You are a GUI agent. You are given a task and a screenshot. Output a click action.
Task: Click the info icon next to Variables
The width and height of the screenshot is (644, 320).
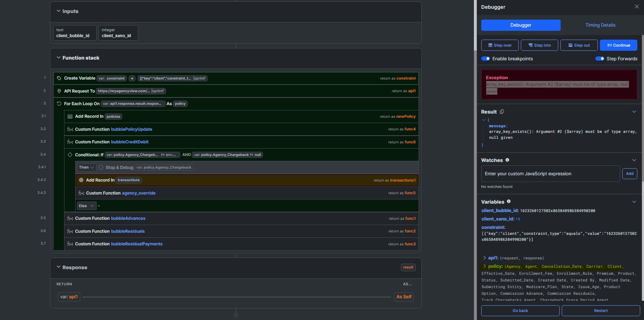(509, 202)
